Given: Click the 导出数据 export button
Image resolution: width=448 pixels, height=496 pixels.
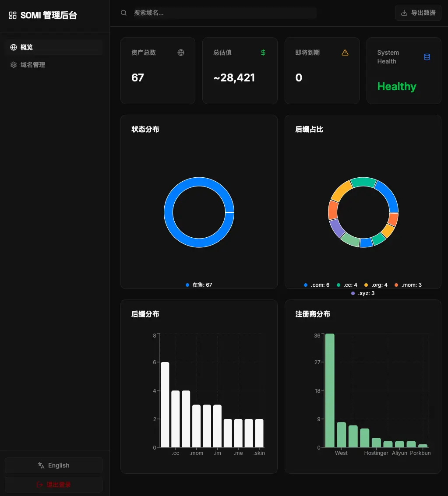Looking at the screenshot, I should [418, 13].
